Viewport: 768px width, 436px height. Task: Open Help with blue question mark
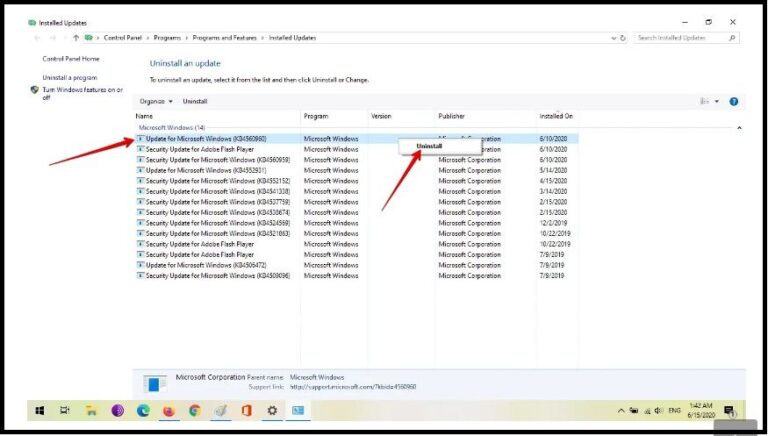pyautogui.click(x=734, y=101)
